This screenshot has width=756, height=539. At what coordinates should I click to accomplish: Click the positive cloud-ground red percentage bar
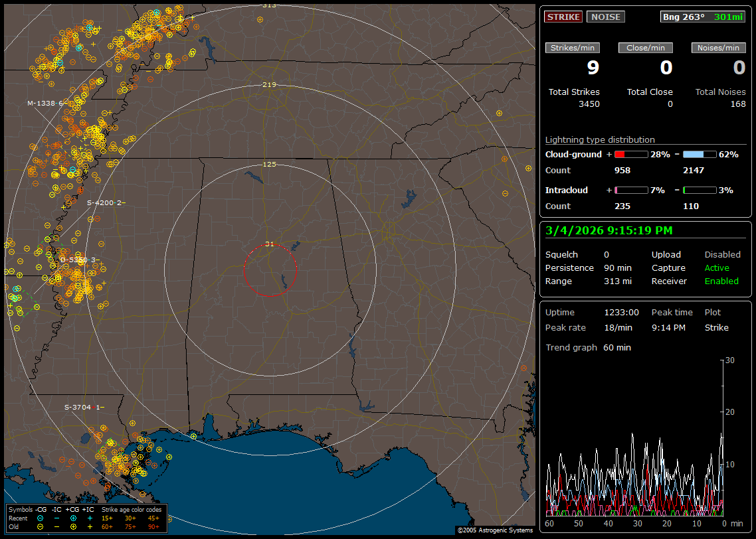coord(630,154)
